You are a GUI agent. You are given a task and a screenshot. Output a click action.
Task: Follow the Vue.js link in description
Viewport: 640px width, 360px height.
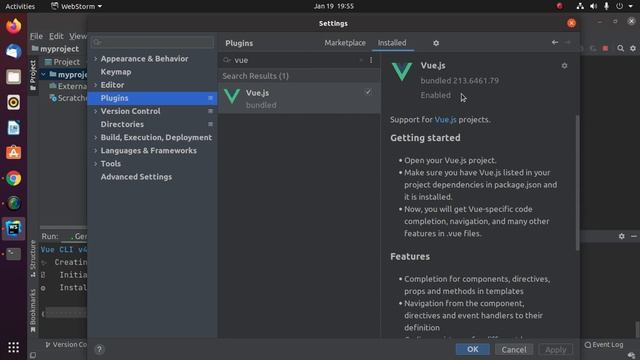[445, 120]
